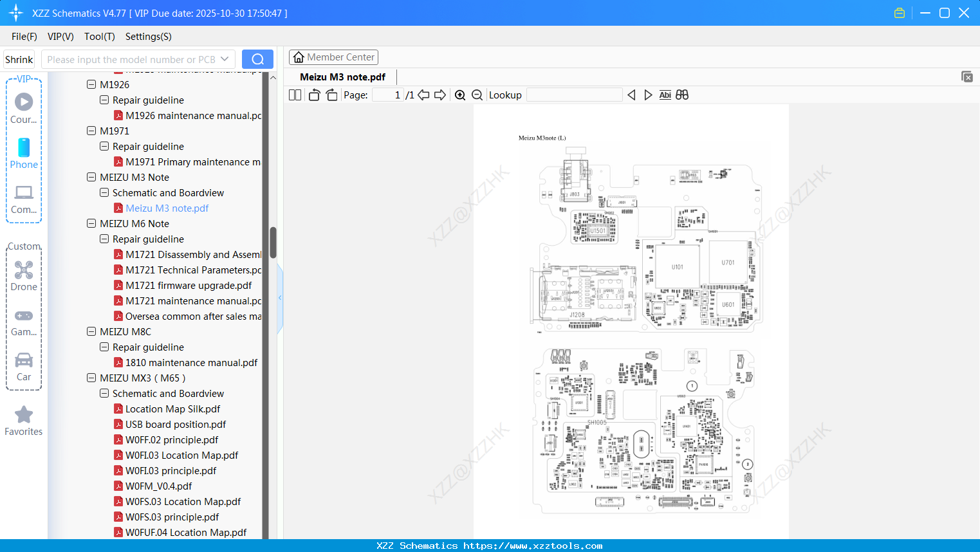Rotate the page counterclockwise

coord(314,95)
